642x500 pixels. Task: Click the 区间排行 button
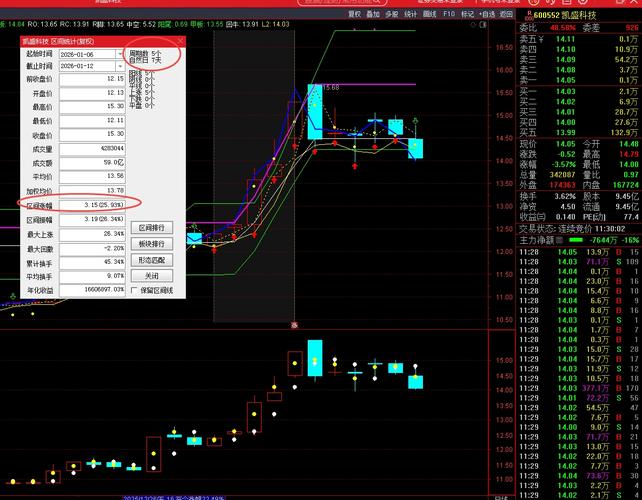[151, 228]
